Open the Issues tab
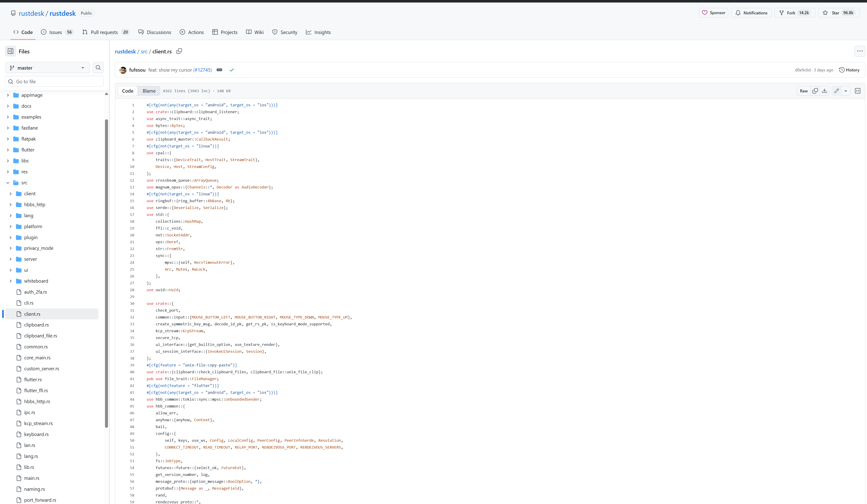Viewport: 867px width, 504px height. coord(57,32)
